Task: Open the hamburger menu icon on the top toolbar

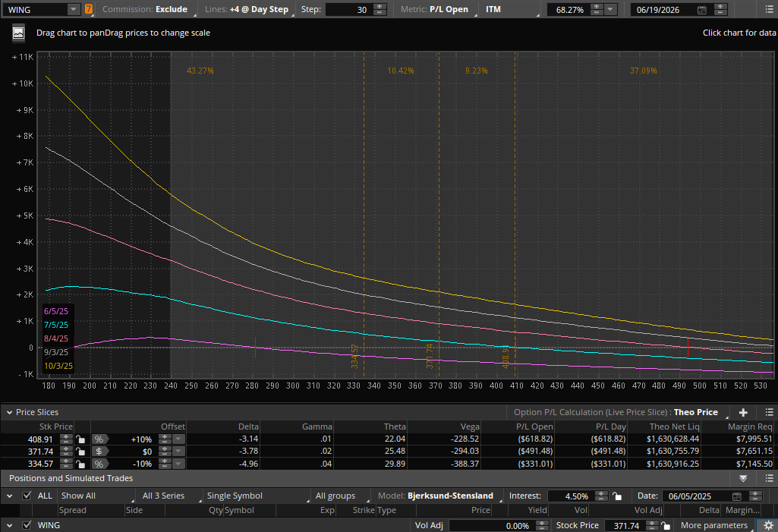Action: click(769, 9)
